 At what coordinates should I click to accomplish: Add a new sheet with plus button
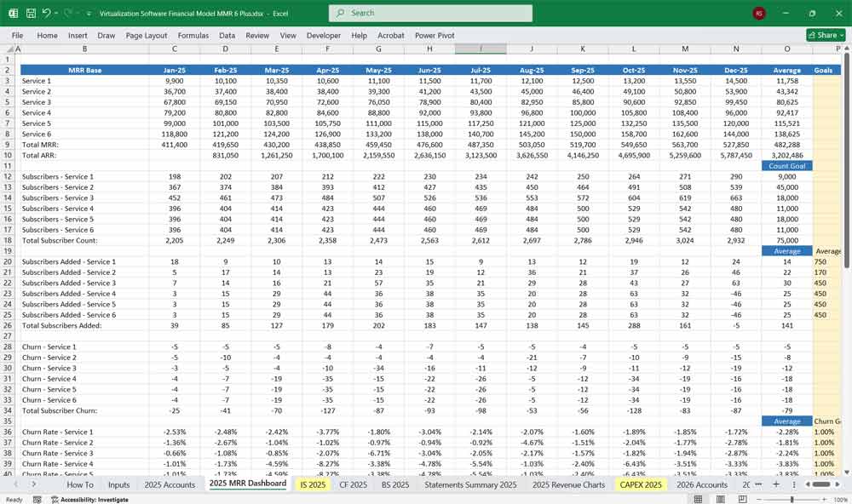(x=776, y=484)
